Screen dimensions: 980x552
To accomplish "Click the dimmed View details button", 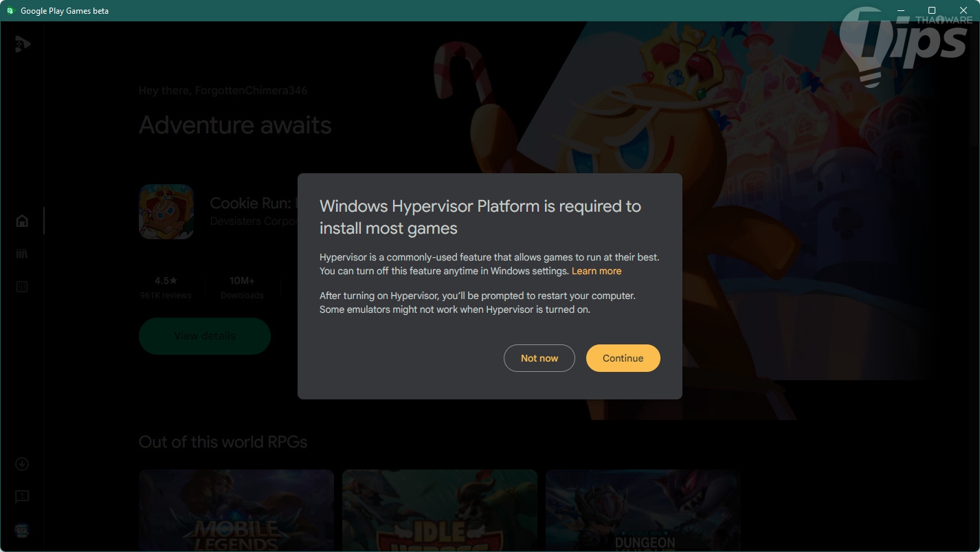I will [x=205, y=336].
